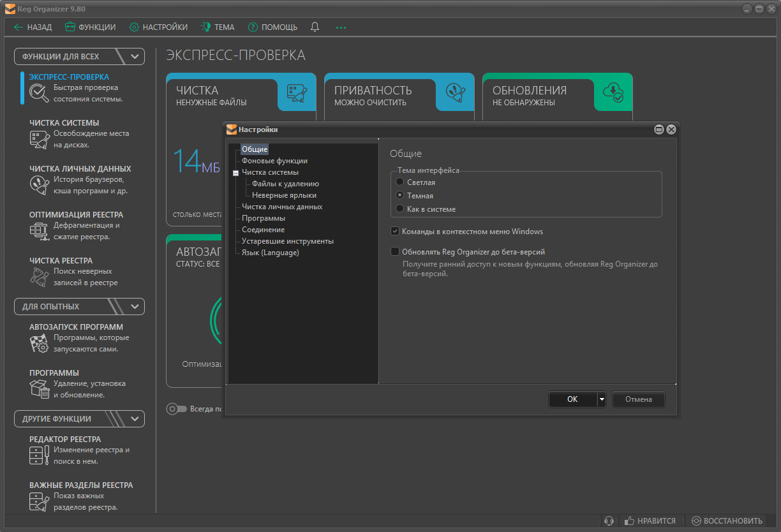Open the Тема menu
Screen dimensions: 781x532
pos(218,27)
